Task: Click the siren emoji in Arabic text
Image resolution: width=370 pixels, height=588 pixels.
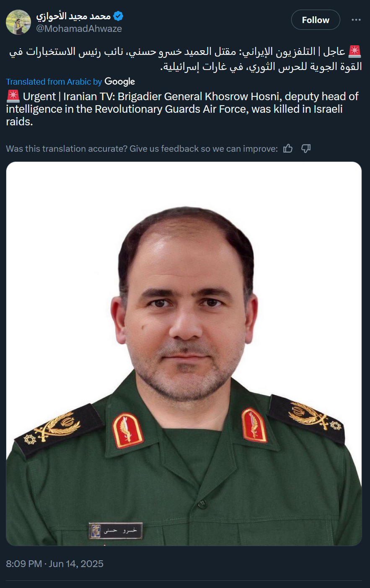Action: 354,52
